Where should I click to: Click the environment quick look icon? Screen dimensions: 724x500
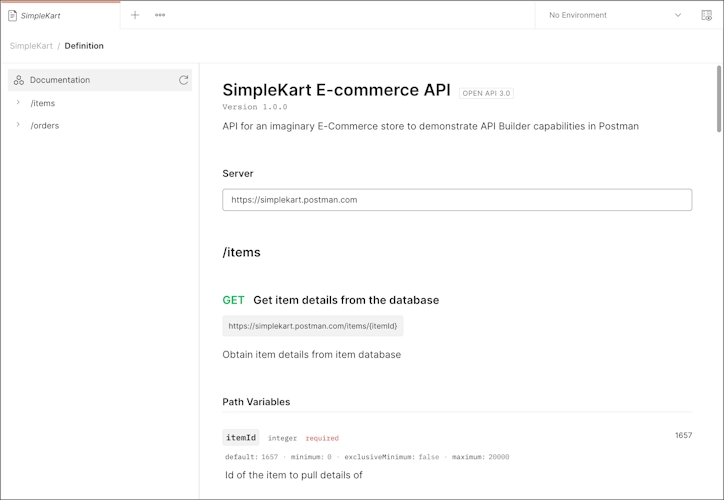click(706, 15)
